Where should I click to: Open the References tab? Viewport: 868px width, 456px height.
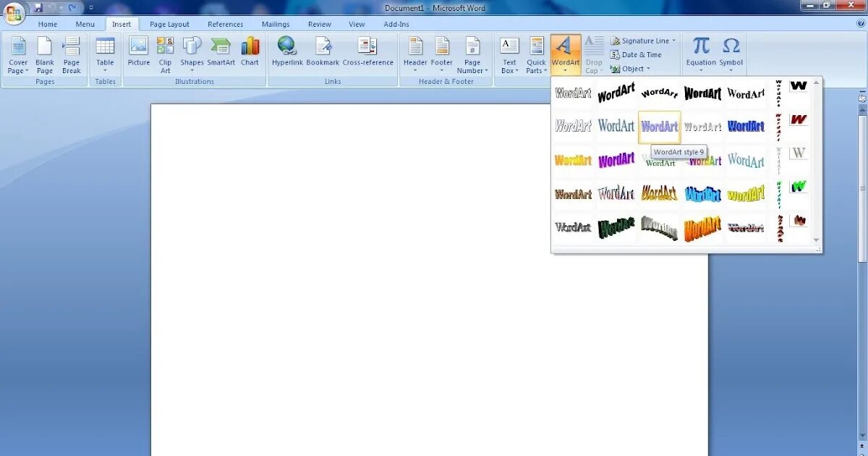[226, 24]
